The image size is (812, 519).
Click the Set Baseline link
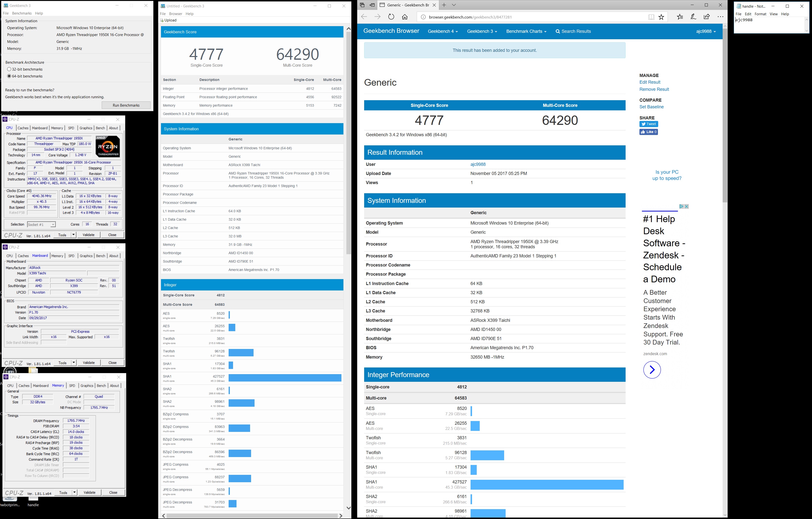pos(651,107)
